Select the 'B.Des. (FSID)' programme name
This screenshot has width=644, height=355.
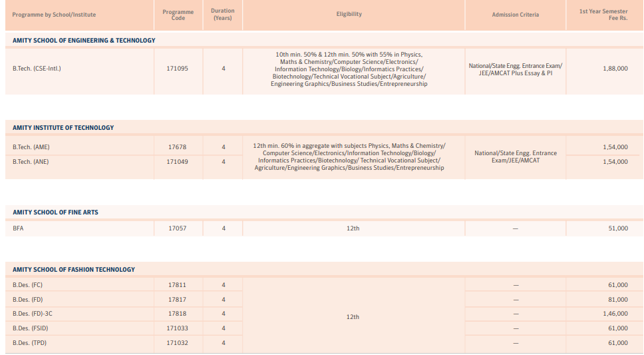coord(31,328)
